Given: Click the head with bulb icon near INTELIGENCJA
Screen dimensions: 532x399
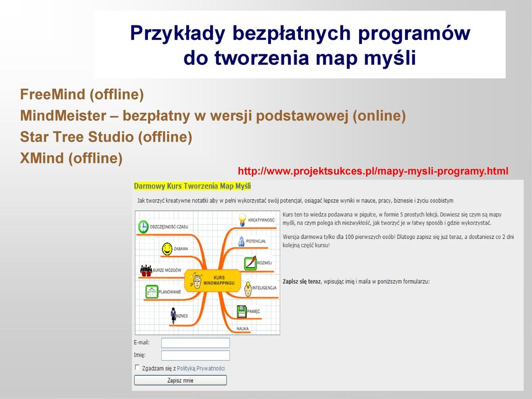Looking at the screenshot, I should (x=248, y=288).
